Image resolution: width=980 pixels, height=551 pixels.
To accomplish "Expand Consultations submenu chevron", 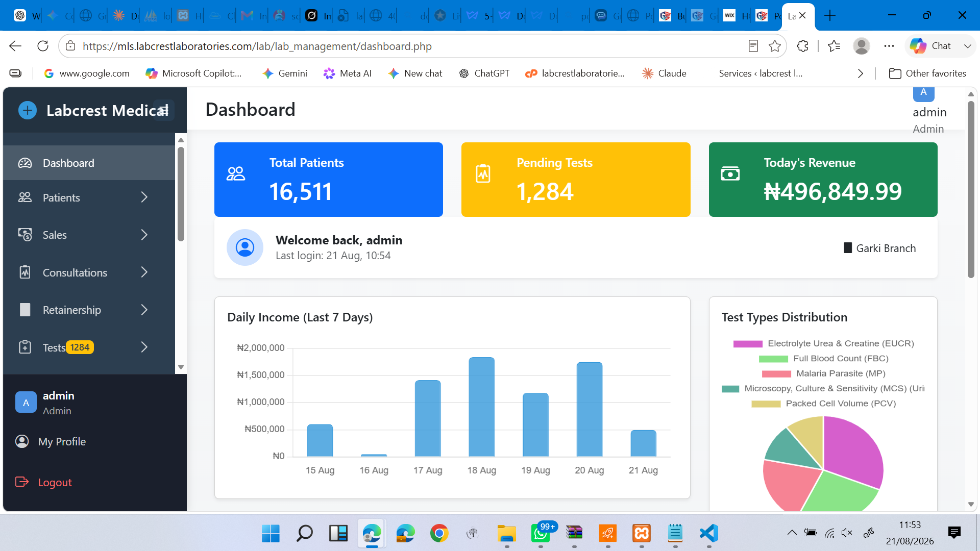I will coord(144,272).
